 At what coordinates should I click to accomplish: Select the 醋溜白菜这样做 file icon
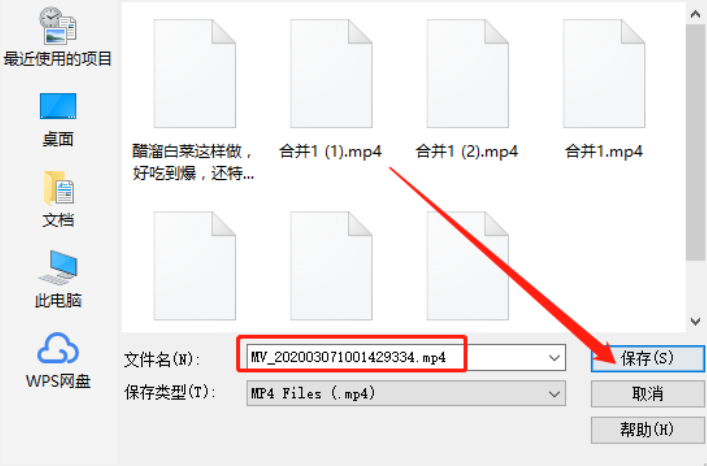(x=195, y=73)
